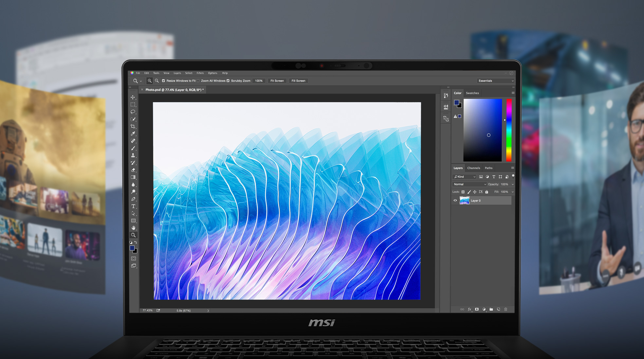Switch to the Channels tab
The height and width of the screenshot is (359, 644).
pos(474,168)
